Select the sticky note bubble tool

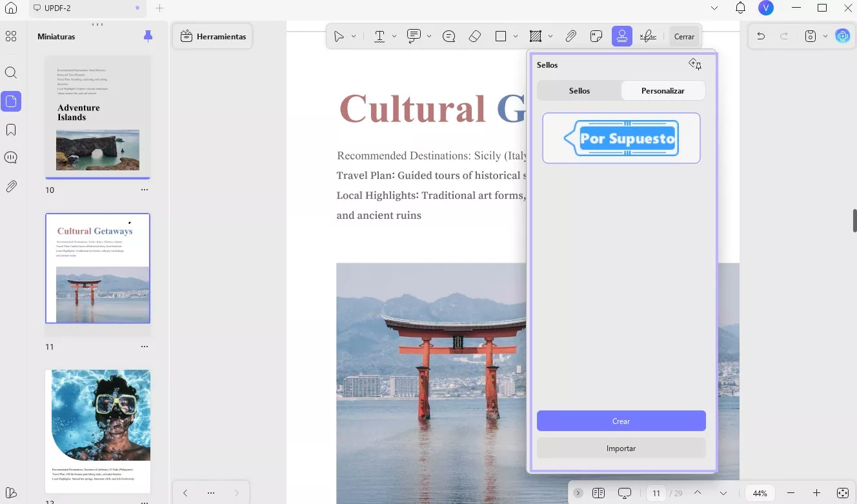point(449,37)
